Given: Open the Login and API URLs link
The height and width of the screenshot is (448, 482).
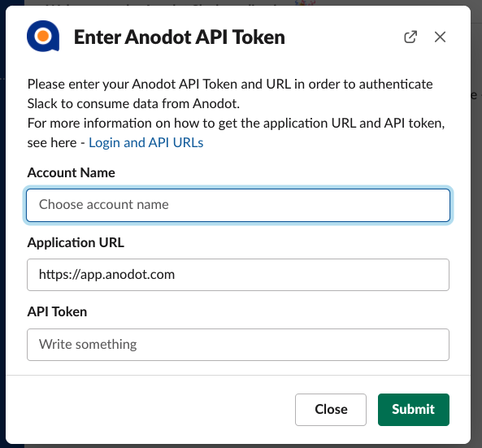Looking at the screenshot, I should pos(146,142).
